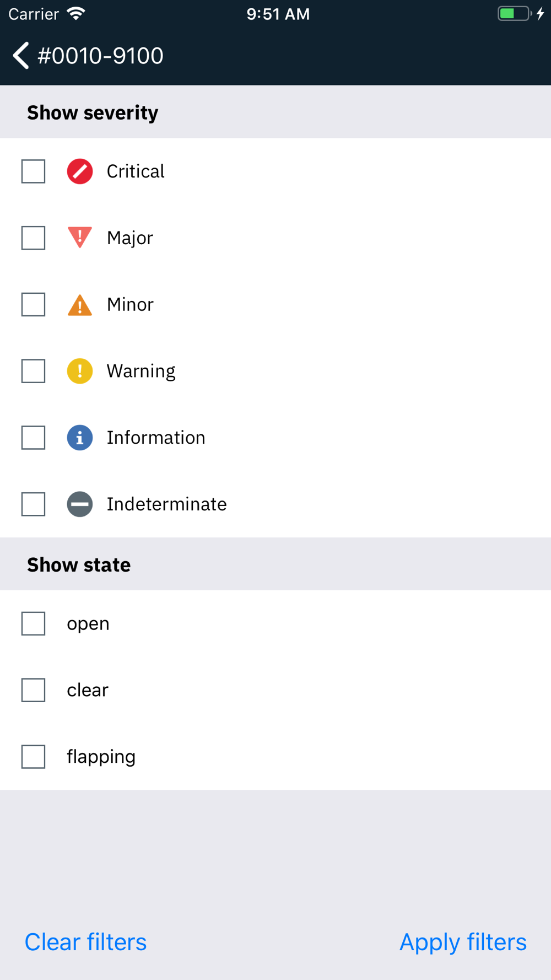The image size is (551, 980).
Task: Check the Information severity checkbox
Action: pyautogui.click(x=34, y=438)
